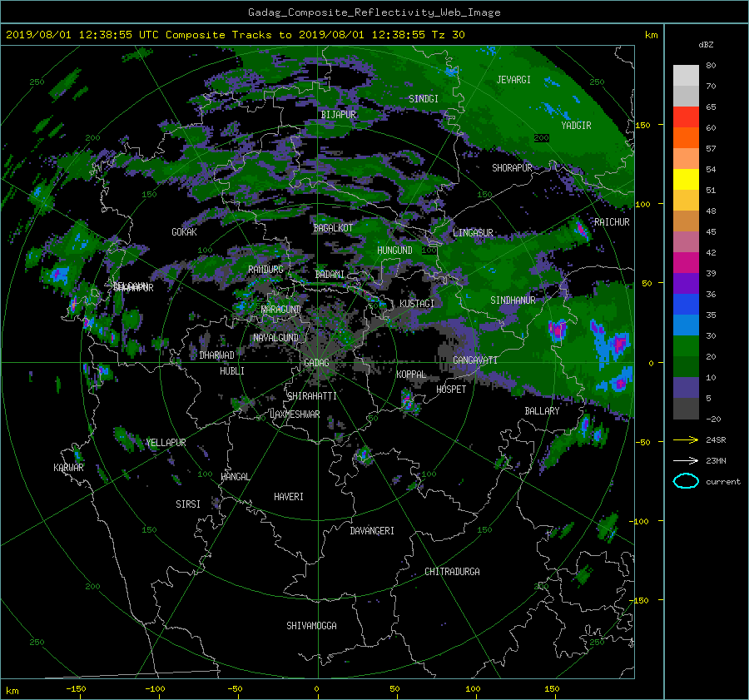Click the KARWAR city label
Viewport: 749px width, 700px height.
click(x=68, y=467)
